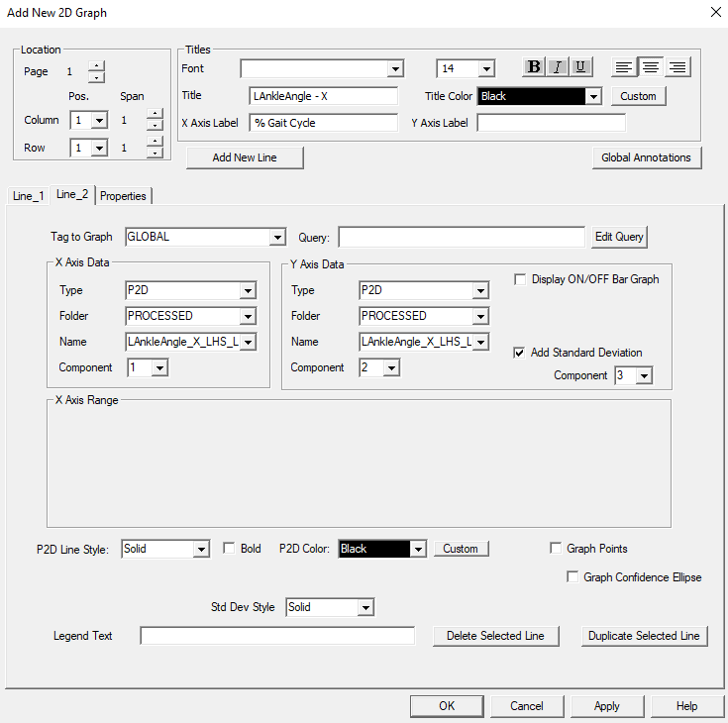Toggle Italic title formatting icon
Screen dimensions: 728x723
(x=558, y=67)
